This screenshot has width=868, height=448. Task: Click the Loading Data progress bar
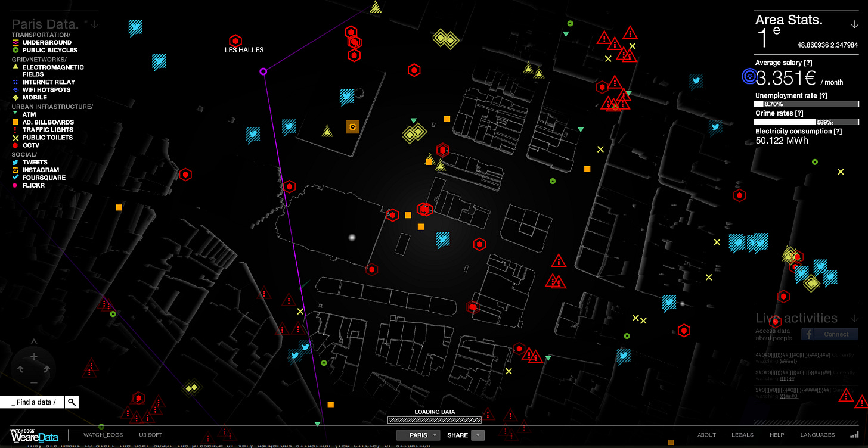coord(434,419)
